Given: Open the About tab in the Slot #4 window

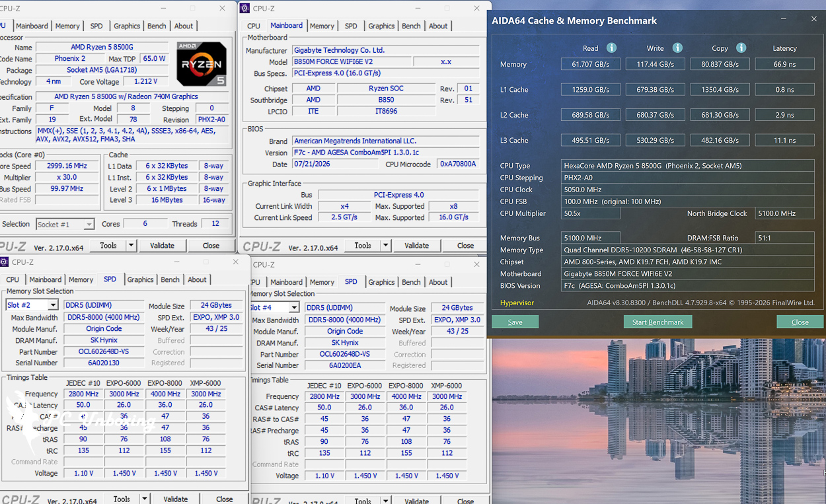Looking at the screenshot, I should [438, 282].
